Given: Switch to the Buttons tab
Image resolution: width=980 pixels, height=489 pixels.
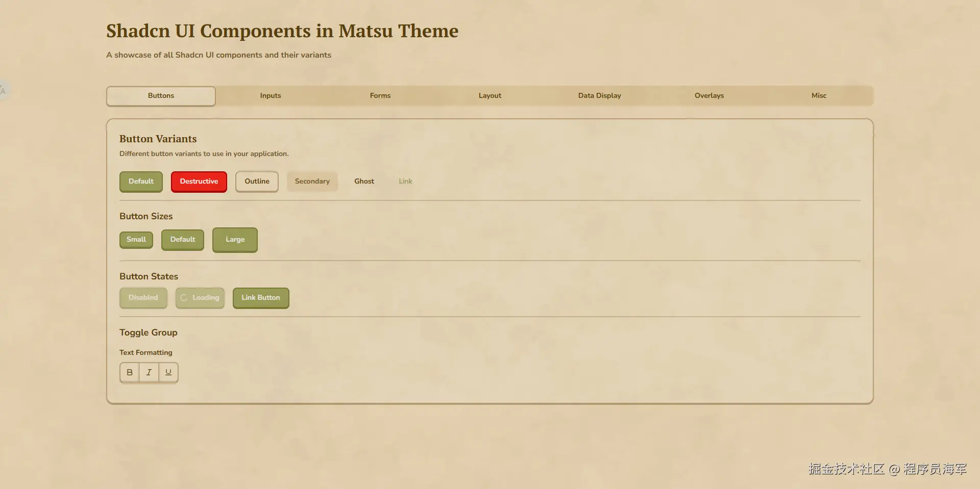Looking at the screenshot, I should point(161,96).
